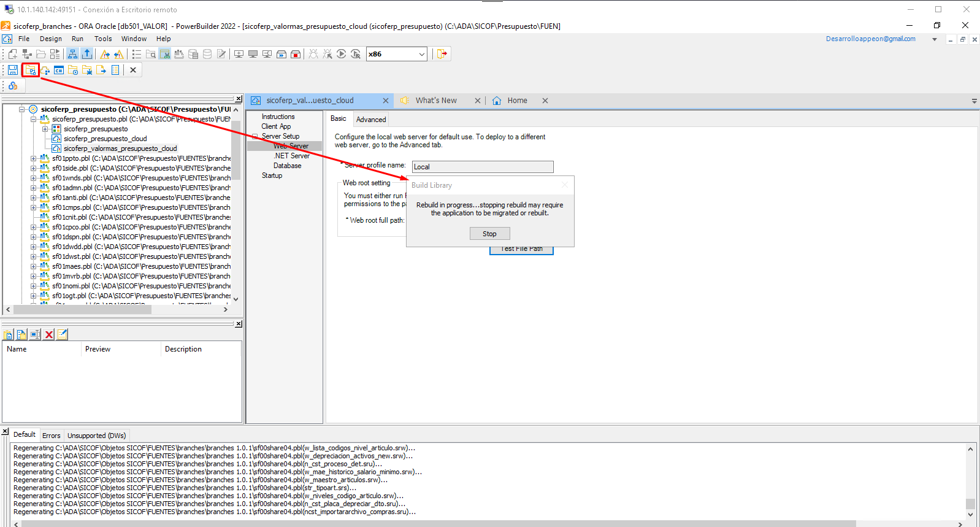Screen dimensions: 980x527
Task: Click the Server profile name field
Action: click(482, 167)
